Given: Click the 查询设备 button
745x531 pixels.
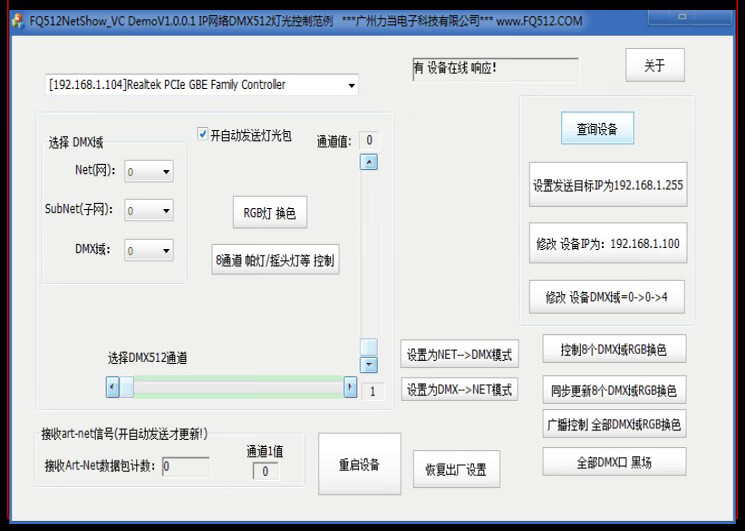Looking at the screenshot, I should point(597,129).
